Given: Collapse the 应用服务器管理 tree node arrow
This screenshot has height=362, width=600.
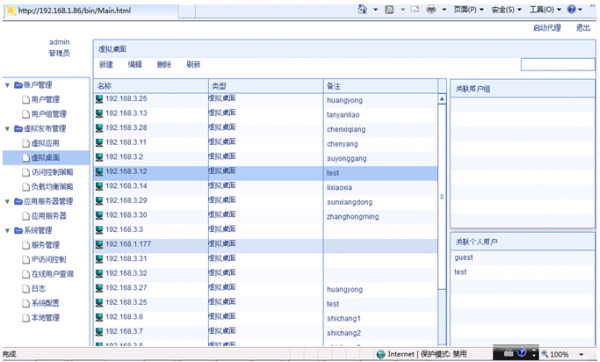Looking at the screenshot, I should [x=7, y=201].
